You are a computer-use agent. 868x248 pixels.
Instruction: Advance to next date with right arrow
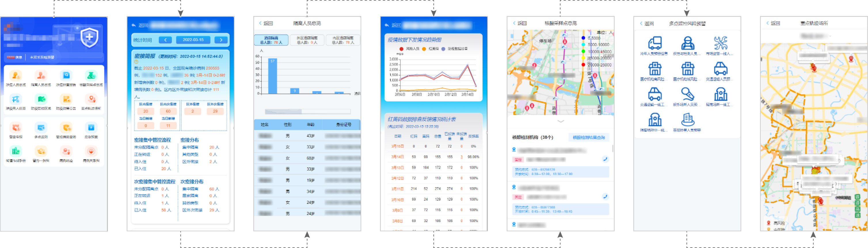point(221,40)
